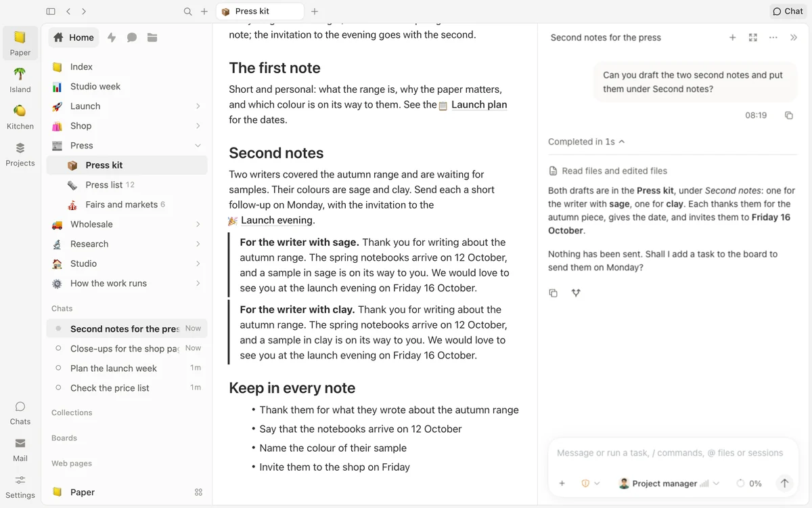This screenshot has height=508, width=812.
Task: Open the speech bubble tab beside Home
Action: point(132,37)
